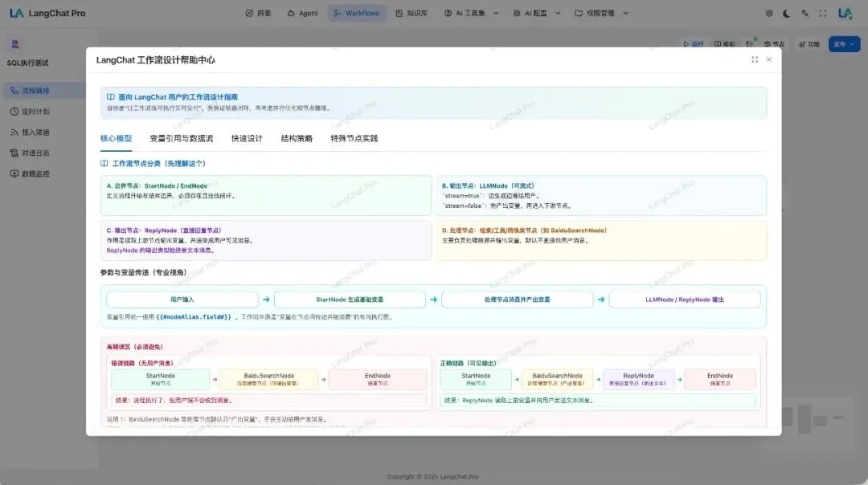Click the {{#nodeAlias.field#}} variable text
This screenshot has width=868, height=485.
(x=194, y=317)
